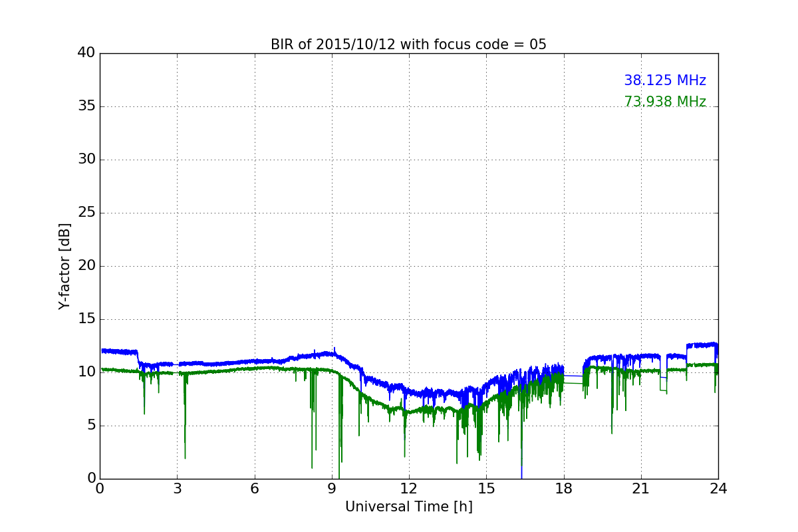This screenshot has height=532, width=798.
Task: Click x-axis tick label '12'
Action: tap(409, 489)
